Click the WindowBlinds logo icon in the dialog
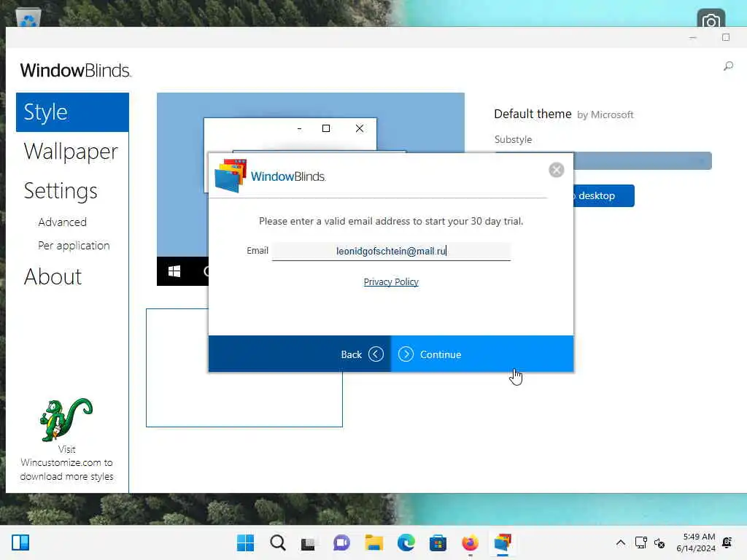 click(231, 176)
